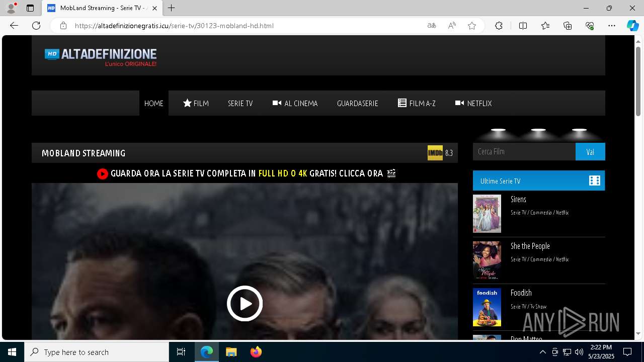The width and height of the screenshot is (644, 362).
Task: Add page to favorites star
Action: [472, 26]
